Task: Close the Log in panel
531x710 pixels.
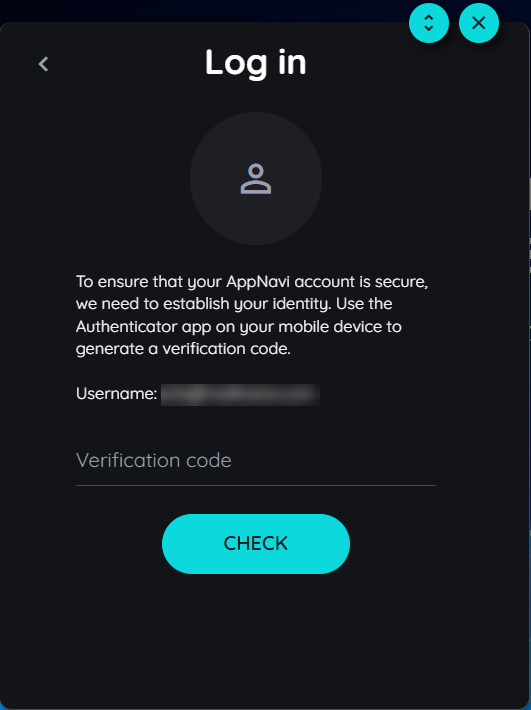Action: click(478, 23)
